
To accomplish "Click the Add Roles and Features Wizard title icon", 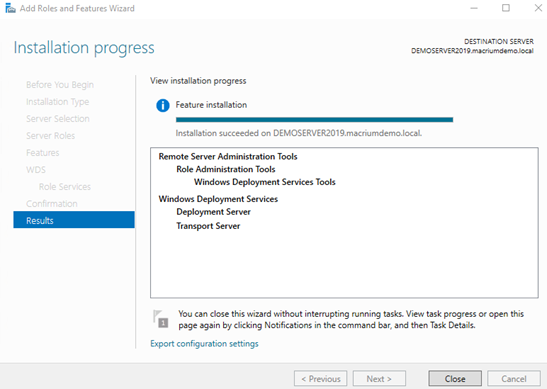I will (x=10, y=8).
